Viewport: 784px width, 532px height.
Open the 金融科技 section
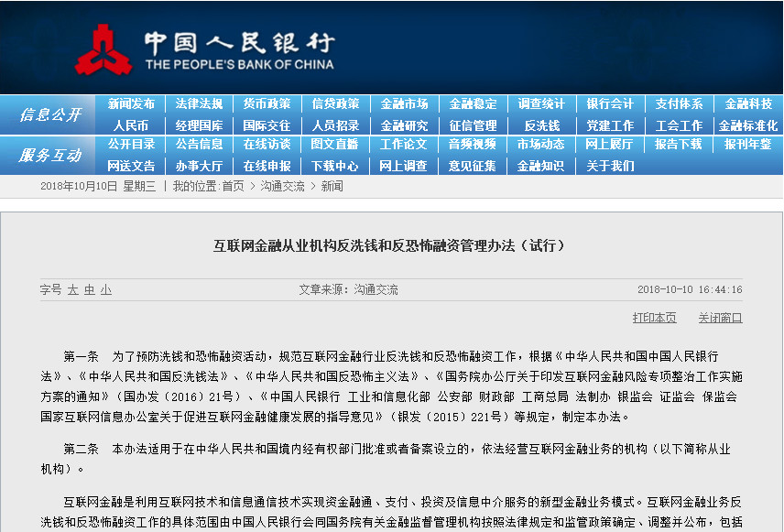pyautogui.click(x=746, y=103)
